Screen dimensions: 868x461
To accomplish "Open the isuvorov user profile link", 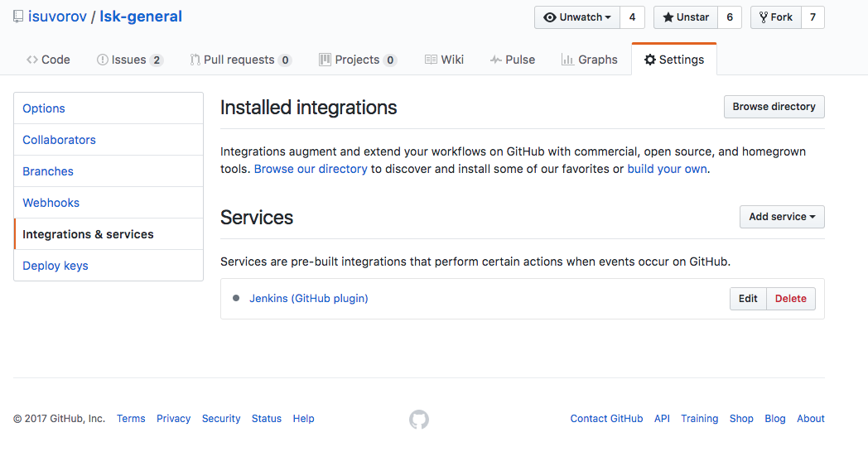I will click(58, 17).
